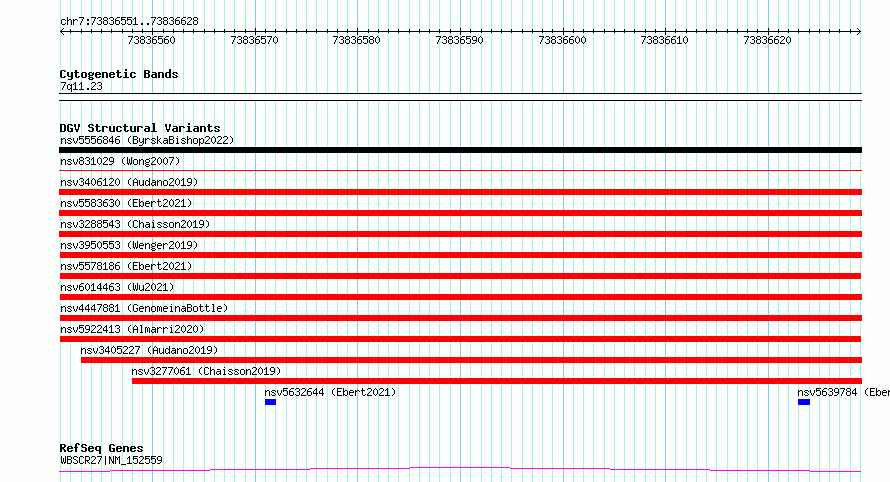Click the nsv3406120 (Audano2019) label
890x482 pixels.
point(129,182)
